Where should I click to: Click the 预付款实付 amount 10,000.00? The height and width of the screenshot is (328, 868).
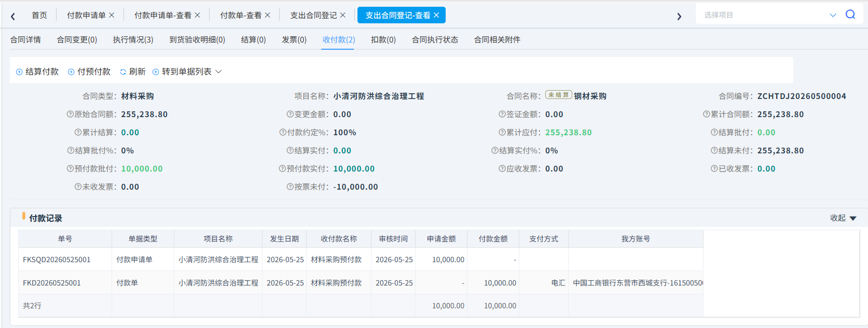(x=354, y=168)
